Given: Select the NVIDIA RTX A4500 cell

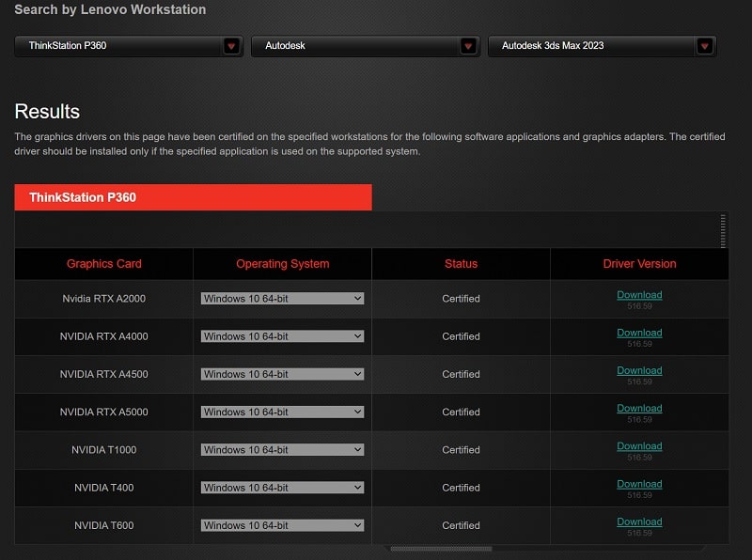Looking at the screenshot, I should pos(104,375).
